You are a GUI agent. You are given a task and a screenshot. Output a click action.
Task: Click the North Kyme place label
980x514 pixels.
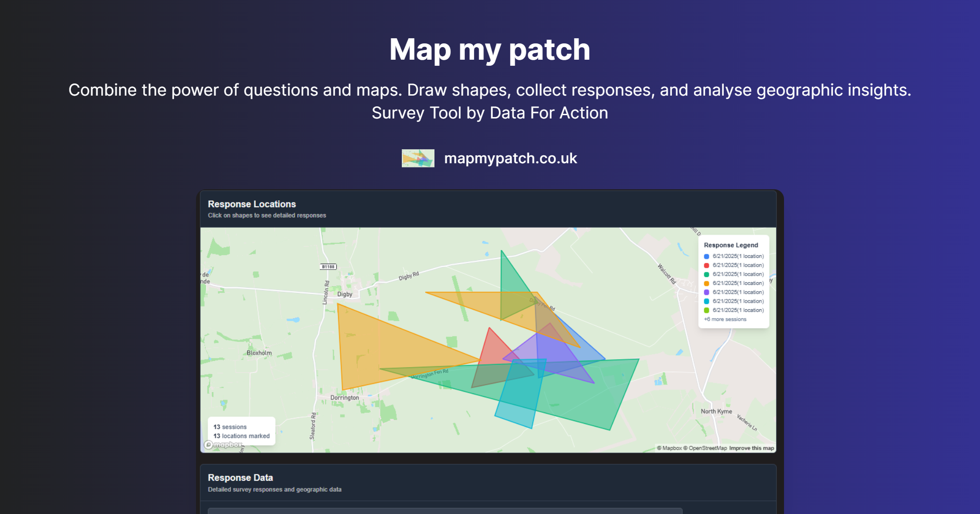pyautogui.click(x=716, y=411)
